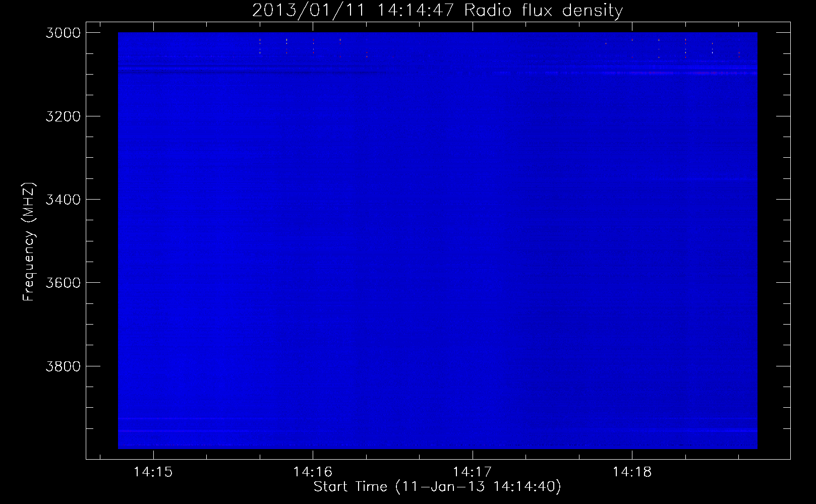Select the 3800 frequency tick label
This screenshot has width=816, height=504.
pos(63,366)
